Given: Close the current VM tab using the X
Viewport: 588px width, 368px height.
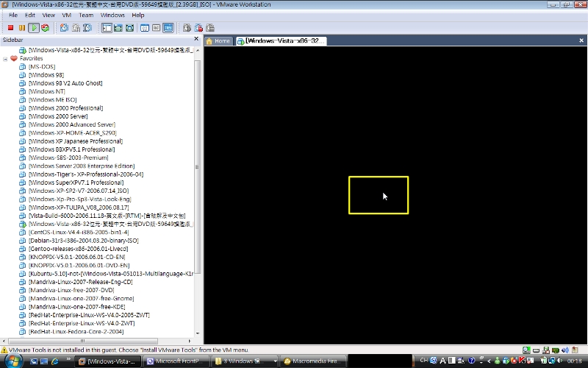Looking at the screenshot, I should (581, 40).
